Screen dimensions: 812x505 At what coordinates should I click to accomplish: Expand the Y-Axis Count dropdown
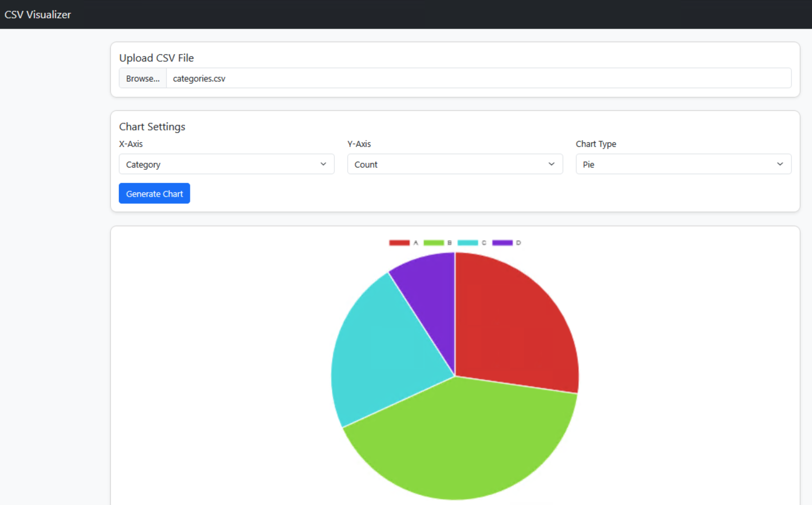pos(454,164)
